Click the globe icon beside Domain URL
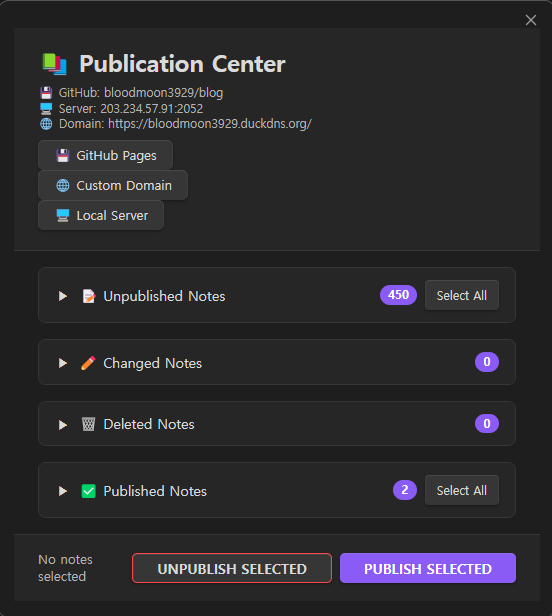 pyautogui.click(x=46, y=124)
